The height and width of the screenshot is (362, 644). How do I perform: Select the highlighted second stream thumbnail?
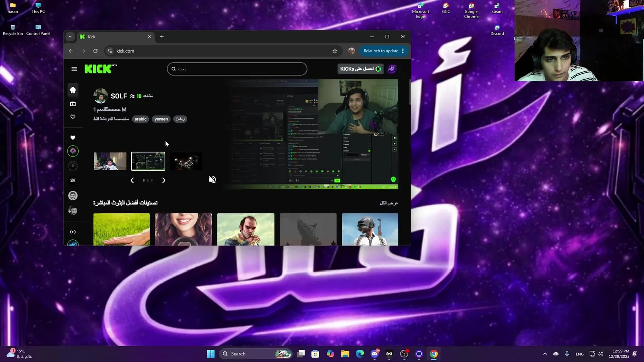tap(148, 161)
